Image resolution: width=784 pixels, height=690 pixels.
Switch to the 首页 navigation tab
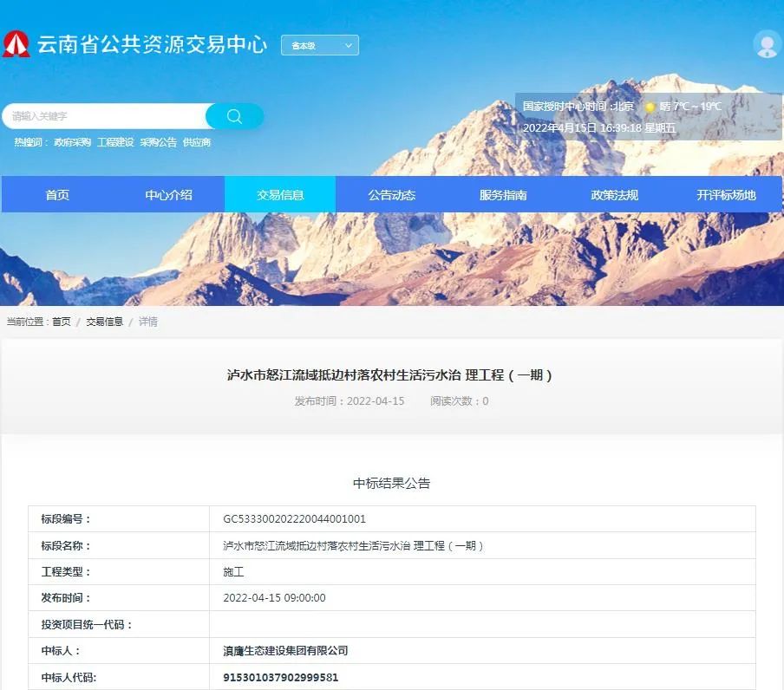pos(57,194)
